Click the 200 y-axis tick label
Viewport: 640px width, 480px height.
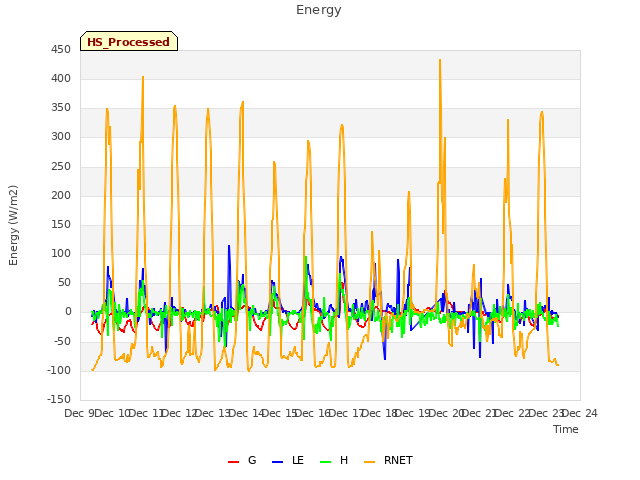[x=61, y=196]
